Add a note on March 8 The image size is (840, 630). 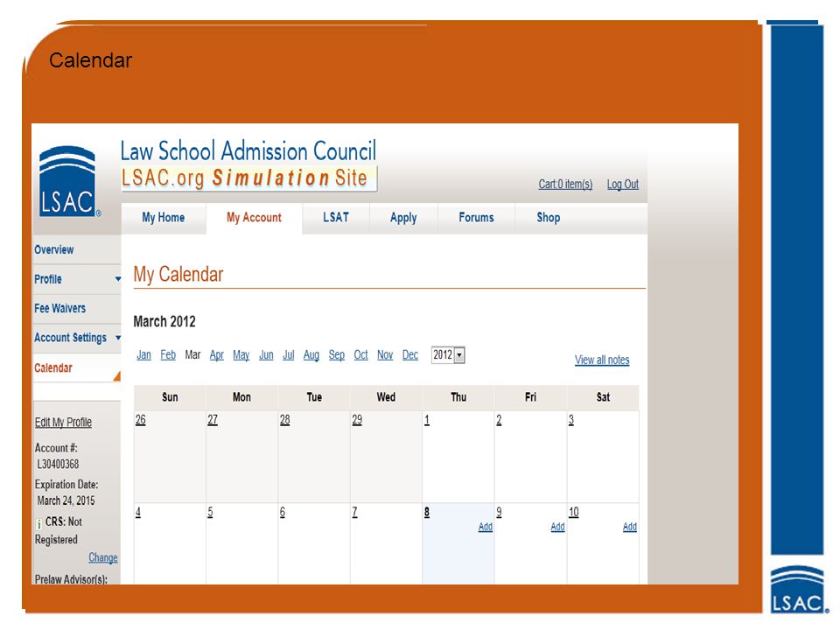(x=486, y=527)
